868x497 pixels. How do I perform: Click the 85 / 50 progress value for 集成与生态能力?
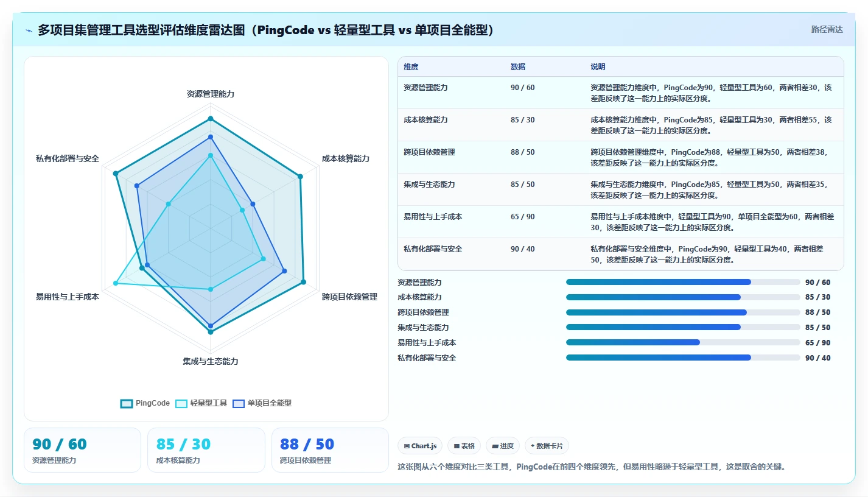[x=817, y=328]
